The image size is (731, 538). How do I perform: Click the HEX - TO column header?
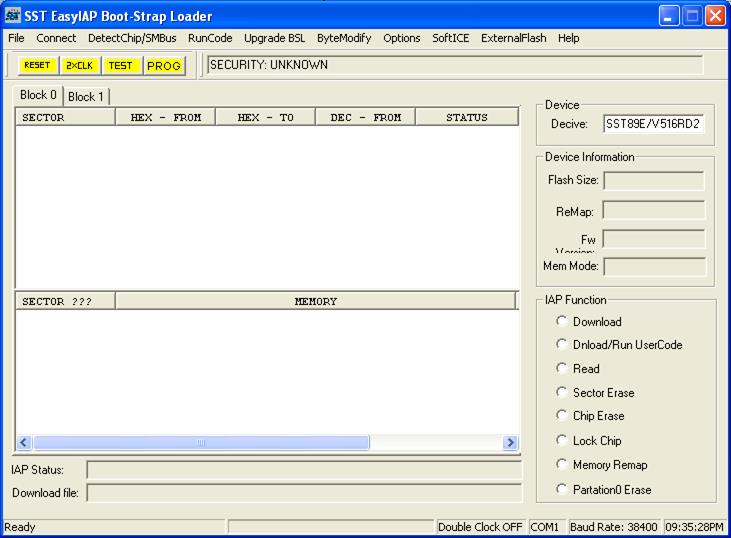point(265,117)
